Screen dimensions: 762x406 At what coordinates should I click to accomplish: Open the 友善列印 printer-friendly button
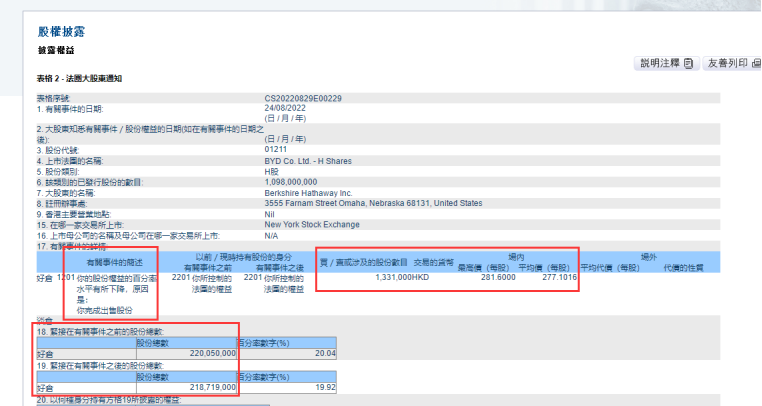(732, 63)
